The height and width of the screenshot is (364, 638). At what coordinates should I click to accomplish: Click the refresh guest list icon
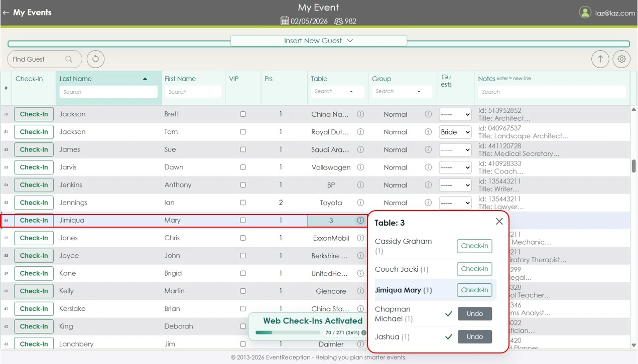coord(95,59)
